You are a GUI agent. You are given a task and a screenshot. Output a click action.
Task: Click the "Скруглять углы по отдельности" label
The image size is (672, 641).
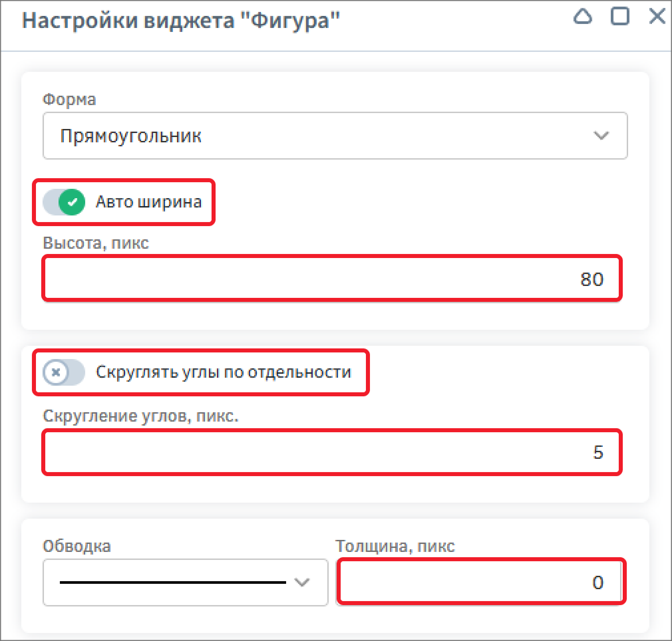(x=223, y=372)
